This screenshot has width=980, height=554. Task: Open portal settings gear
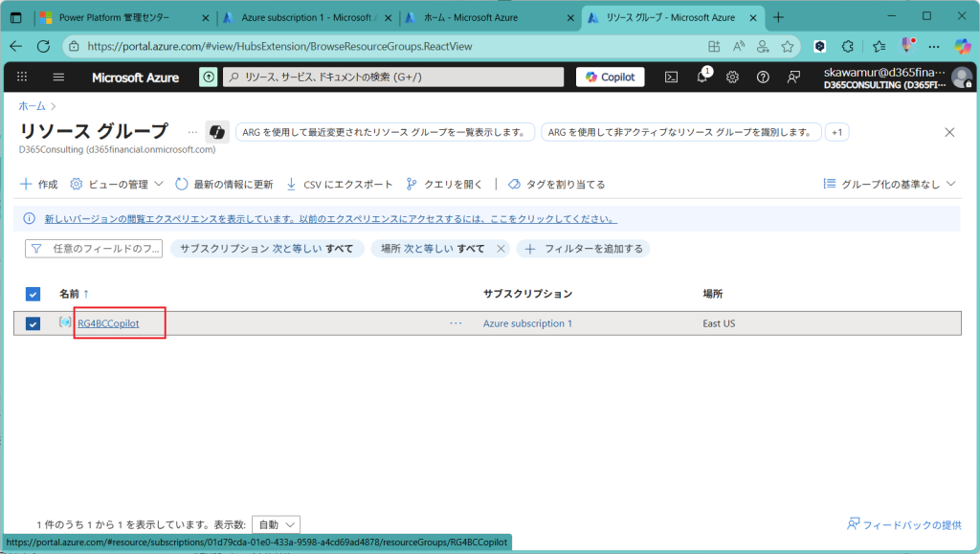pyautogui.click(x=732, y=77)
